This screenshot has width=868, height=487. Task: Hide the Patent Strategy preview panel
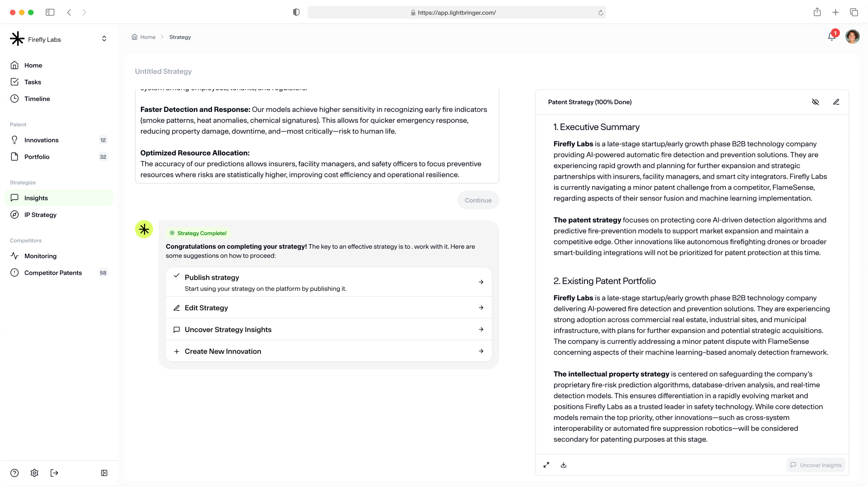click(815, 102)
